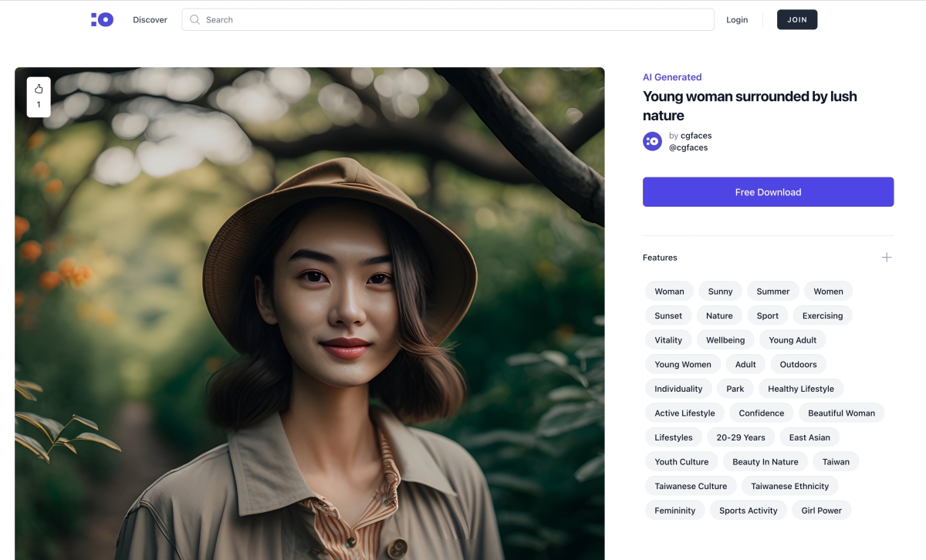This screenshot has height=560, width=926.
Task: Select the Wellbeing tag
Action: click(725, 340)
